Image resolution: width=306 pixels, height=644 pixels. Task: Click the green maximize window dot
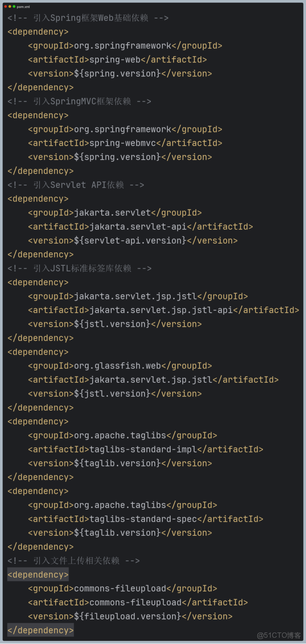click(14, 7)
